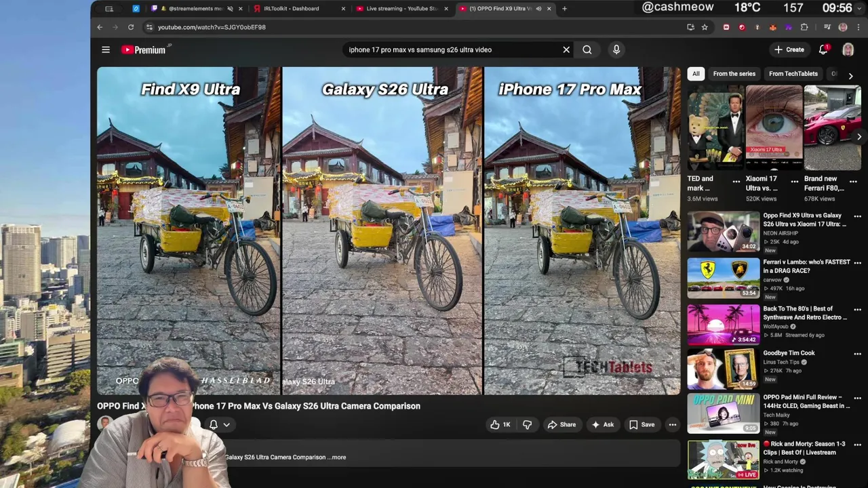Open browser extensions puzzle icon

pyautogui.click(x=804, y=27)
